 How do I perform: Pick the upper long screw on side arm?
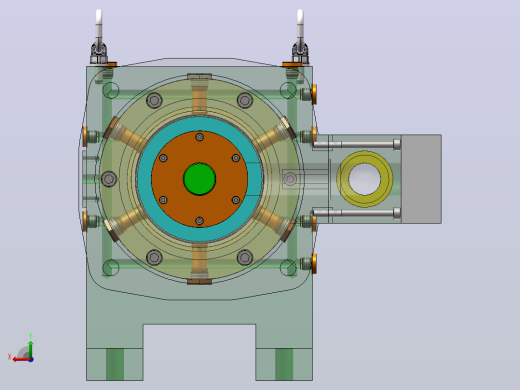[357, 144]
